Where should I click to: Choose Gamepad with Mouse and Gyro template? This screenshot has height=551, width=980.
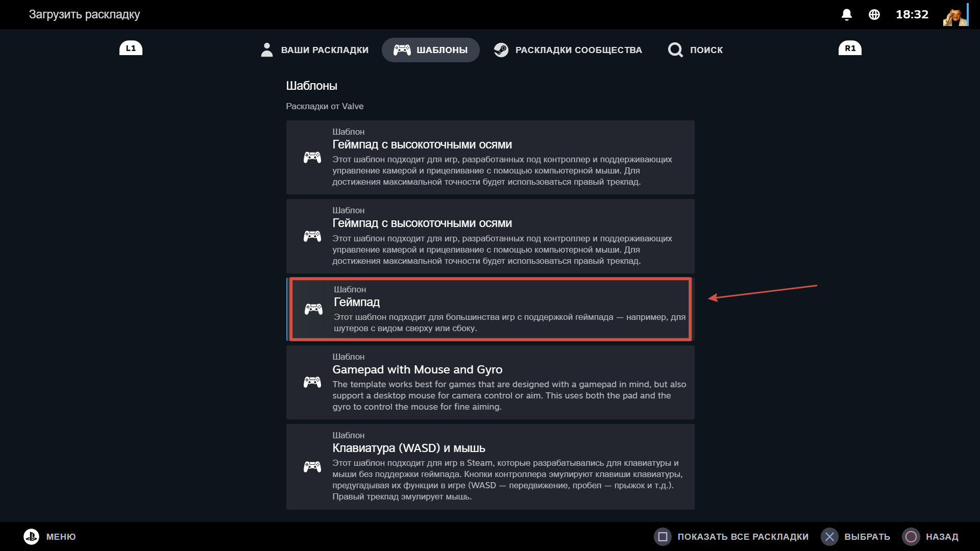(x=490, y=382)
